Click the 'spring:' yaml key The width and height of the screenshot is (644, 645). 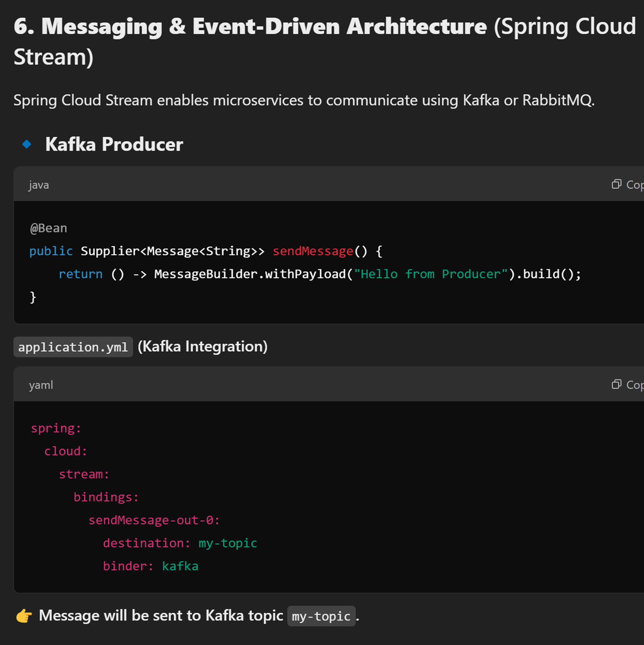coord(56,428)
